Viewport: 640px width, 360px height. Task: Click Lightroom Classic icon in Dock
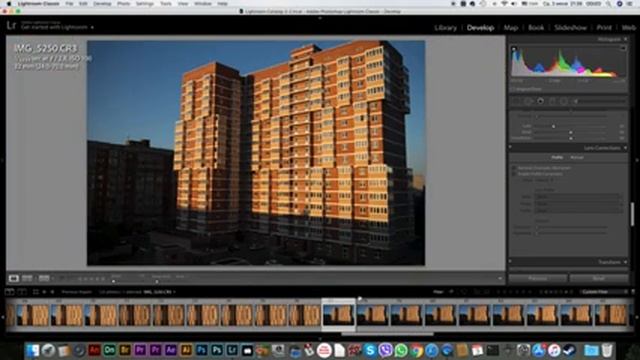click(x=232, y=350)
